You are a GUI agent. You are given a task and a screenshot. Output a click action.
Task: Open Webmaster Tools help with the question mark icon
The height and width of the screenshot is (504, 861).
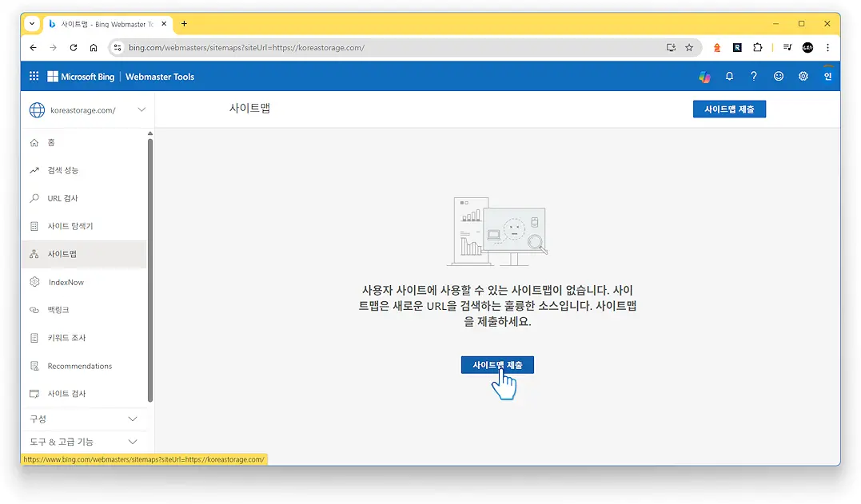click(753, 76)
